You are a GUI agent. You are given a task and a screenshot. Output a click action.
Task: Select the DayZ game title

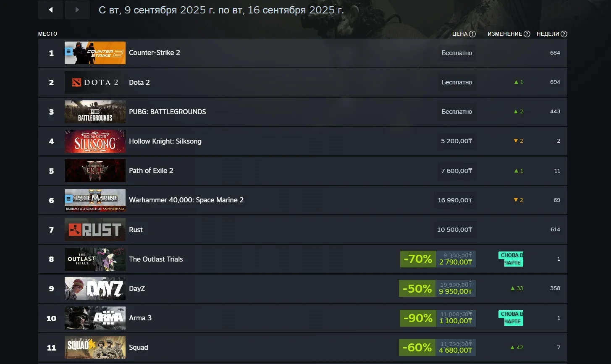coord(137,288)
